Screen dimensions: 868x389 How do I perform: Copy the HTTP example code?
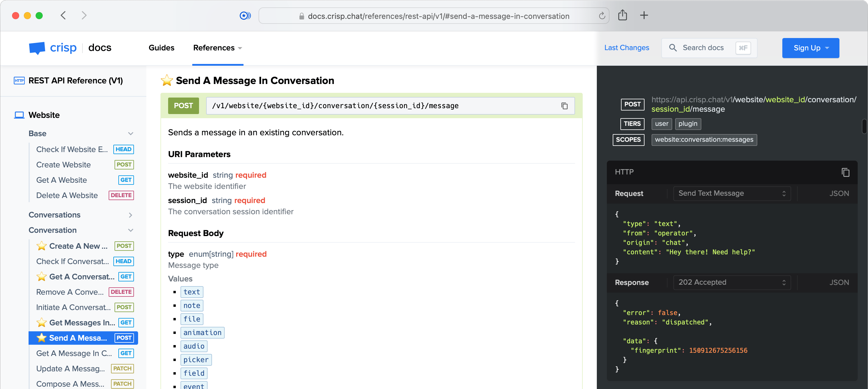coord(845,172)
